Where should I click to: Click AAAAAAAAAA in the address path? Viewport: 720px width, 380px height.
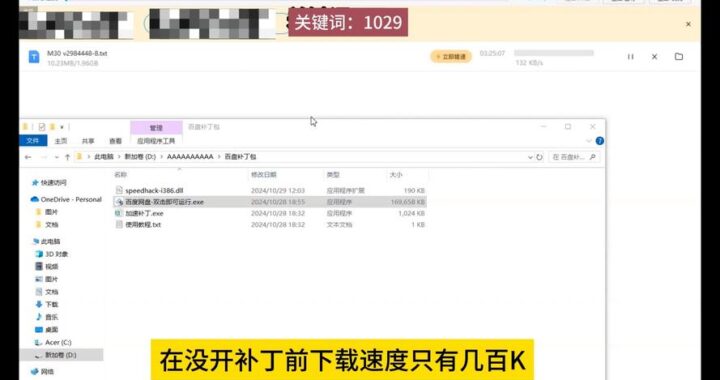click(190, 157)
